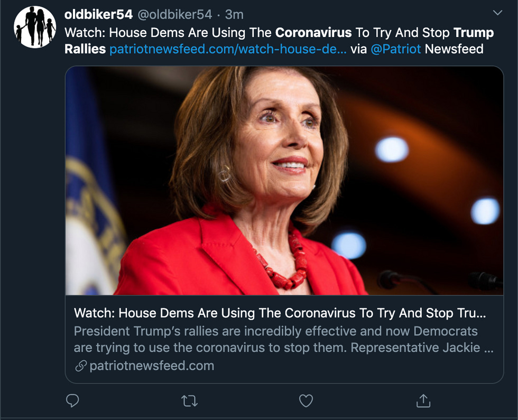The width and height of the screenshot is (518, 420).
Task: Retweet the post using the retweet icon
Action: [189, 401]
